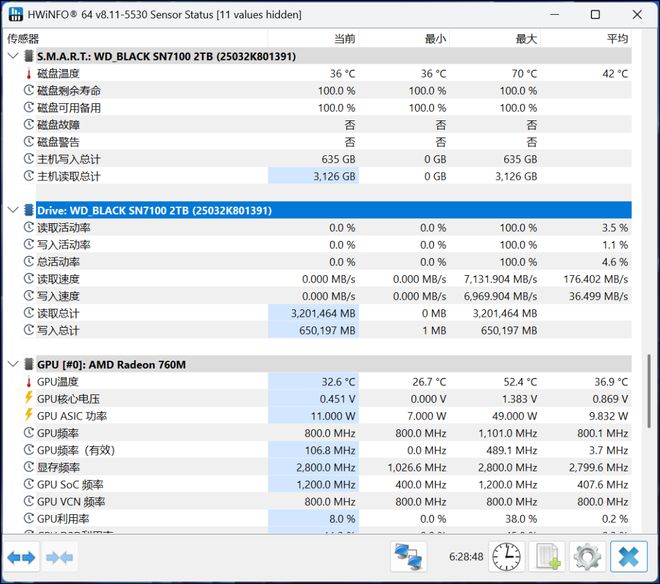Select the 主机读取总计 current value cell
The image size is (660, 584).
[x=313, y=176]
